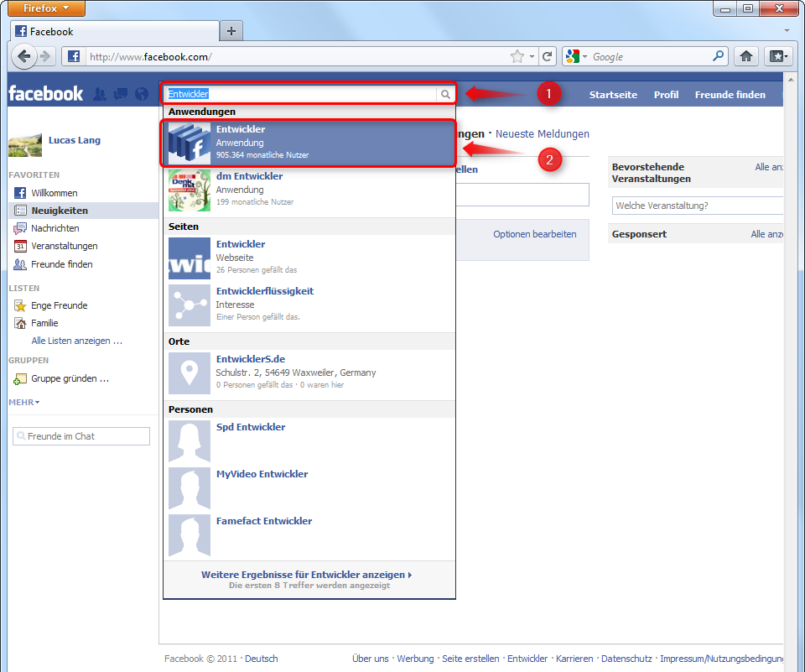Open the Startseite link in header
Image resolution: width=805 pixels, height=672 pixels.
pos(613,95)
